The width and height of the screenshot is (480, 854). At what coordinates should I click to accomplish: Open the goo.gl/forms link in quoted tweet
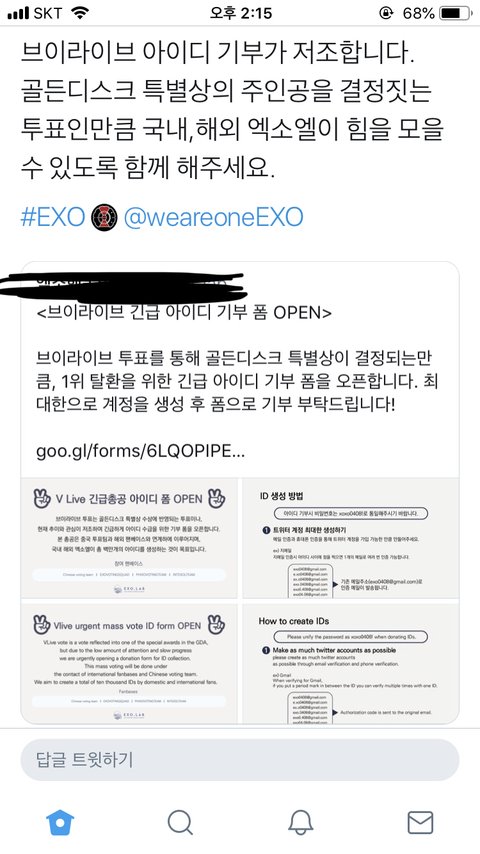pyautogui.click(x=141, y=452)
